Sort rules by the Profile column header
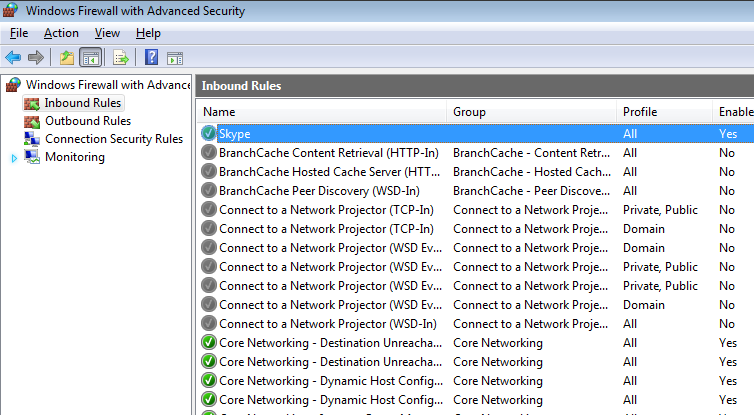Screen dimensions: 754x415 [x=660, y=112]
